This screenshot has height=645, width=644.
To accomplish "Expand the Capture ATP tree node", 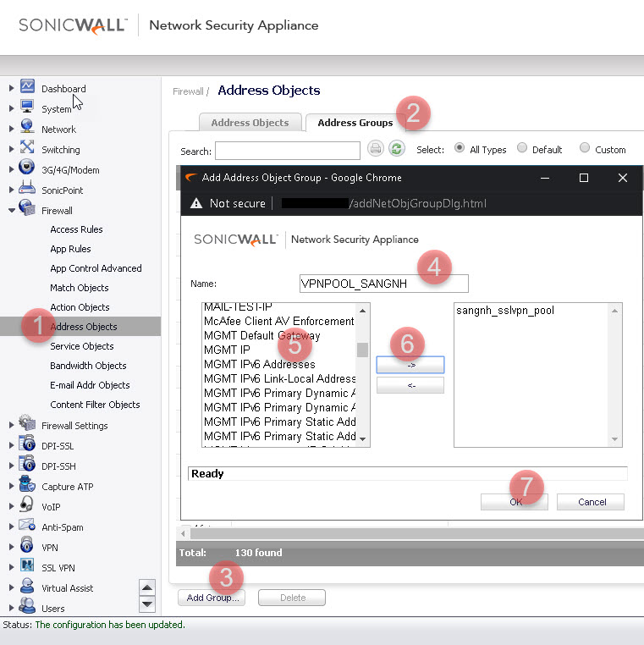I will click(x=12, y=486).
